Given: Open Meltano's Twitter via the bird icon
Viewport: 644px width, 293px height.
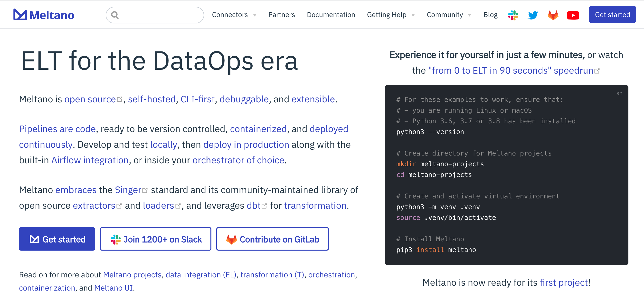Looking at the screenshot, I should pyautogui.click(x=533, y=15).
